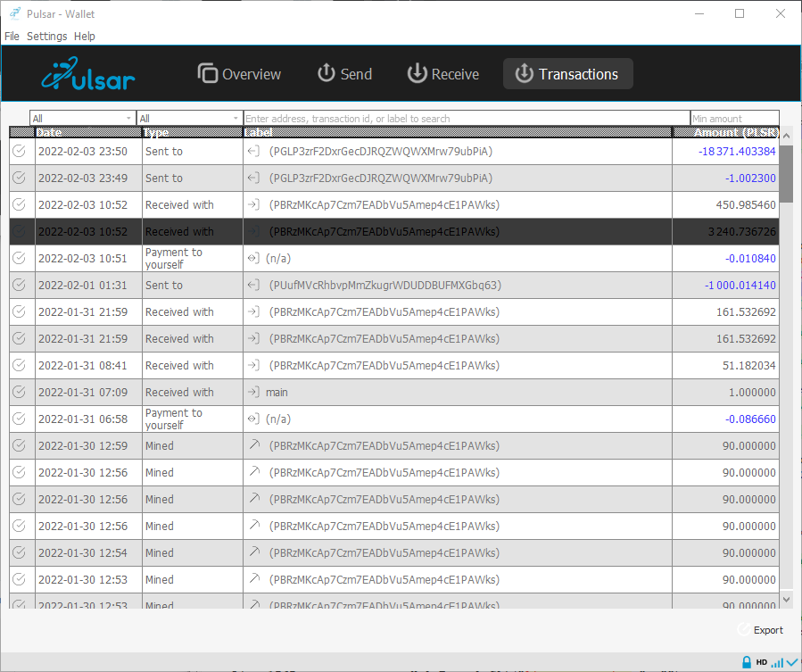Click the Min amount input field
This screenshot has height=672, width=802.
(x=734, y=118)
